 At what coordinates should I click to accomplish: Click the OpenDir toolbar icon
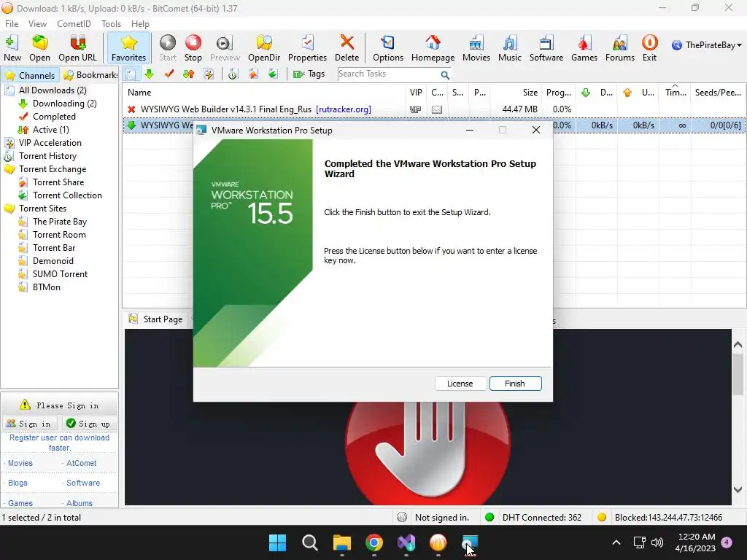pos(264,48)
